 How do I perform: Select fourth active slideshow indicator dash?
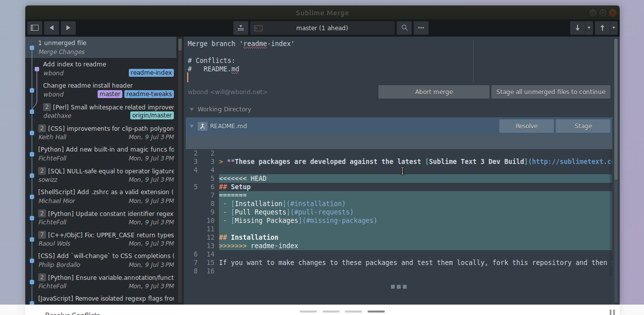(376, 312)
